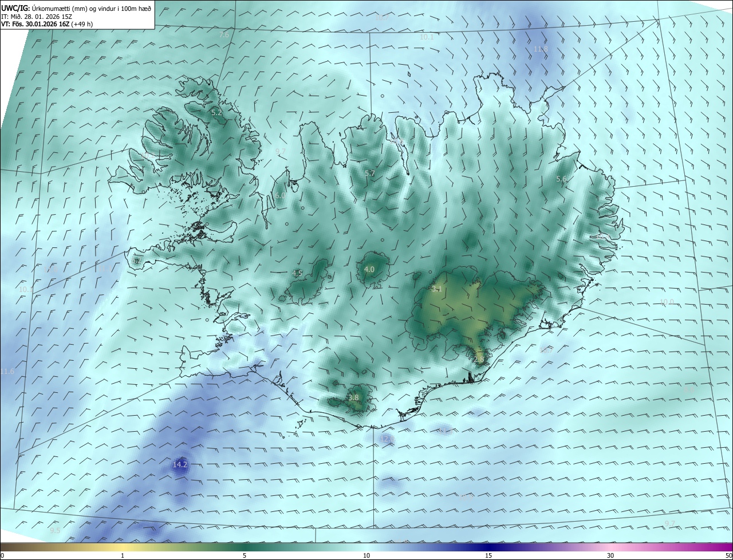
Task: Click the '5.7' map value label
Action: 370,173
